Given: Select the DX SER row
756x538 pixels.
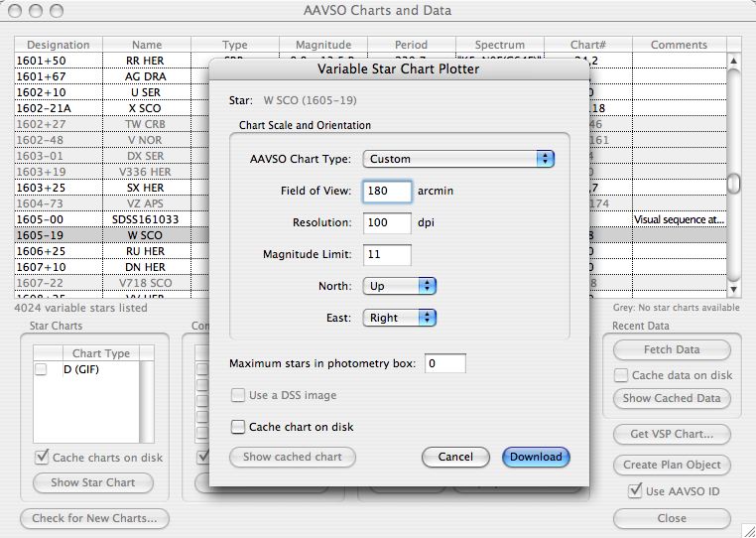Looking at the screenshot, I should pos(370,156).
